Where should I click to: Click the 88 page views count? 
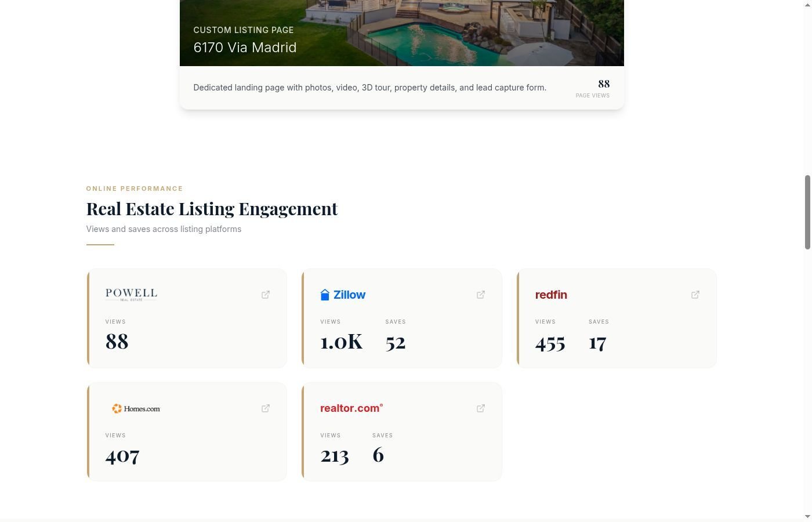pos(604,84)
